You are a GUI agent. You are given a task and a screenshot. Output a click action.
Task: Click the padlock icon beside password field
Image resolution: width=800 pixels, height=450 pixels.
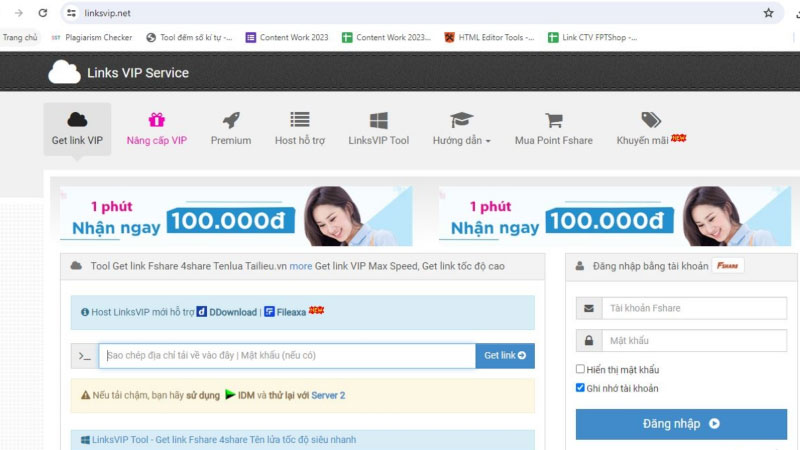(589, 341)
